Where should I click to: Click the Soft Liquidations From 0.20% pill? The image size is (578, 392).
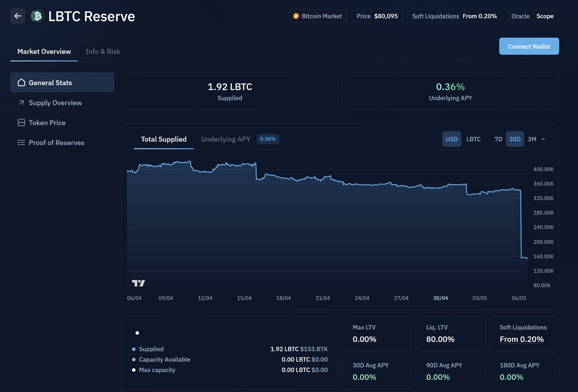[455, 16]
